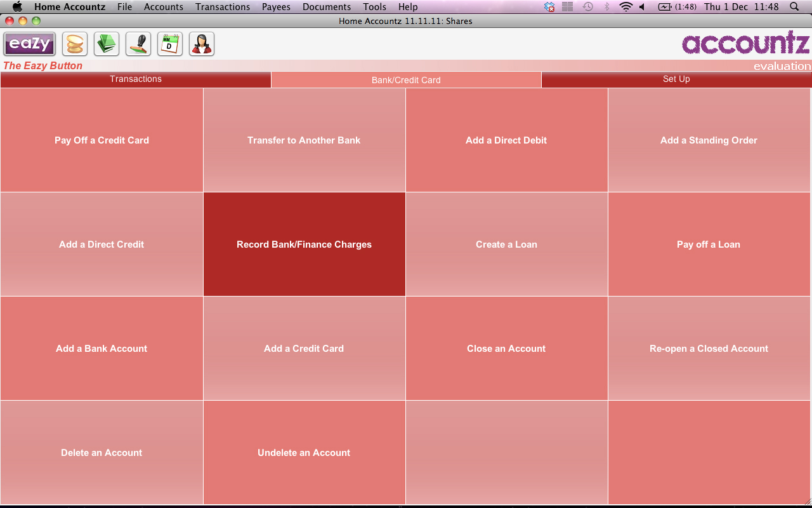
Task: Open the calendar date toolbar icon
Action: click(170, 44)
